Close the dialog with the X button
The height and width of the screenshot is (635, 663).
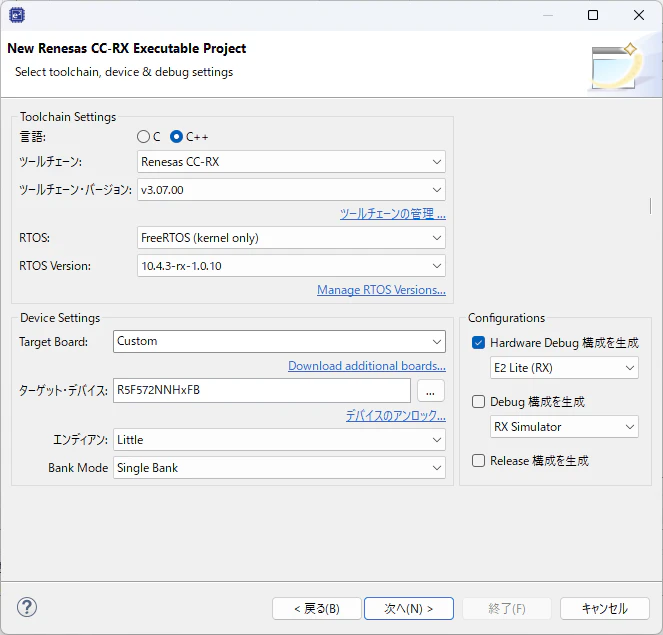pos(639,15)
